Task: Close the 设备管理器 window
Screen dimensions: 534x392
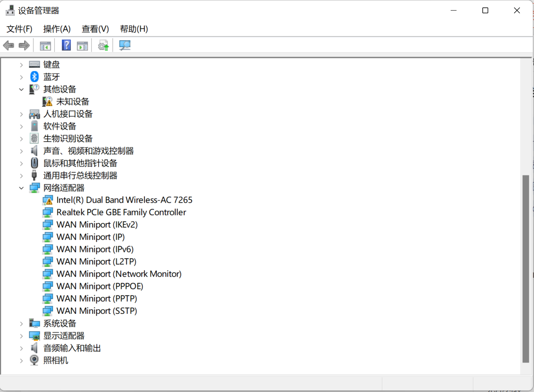Action: click(x=517, y=11)
